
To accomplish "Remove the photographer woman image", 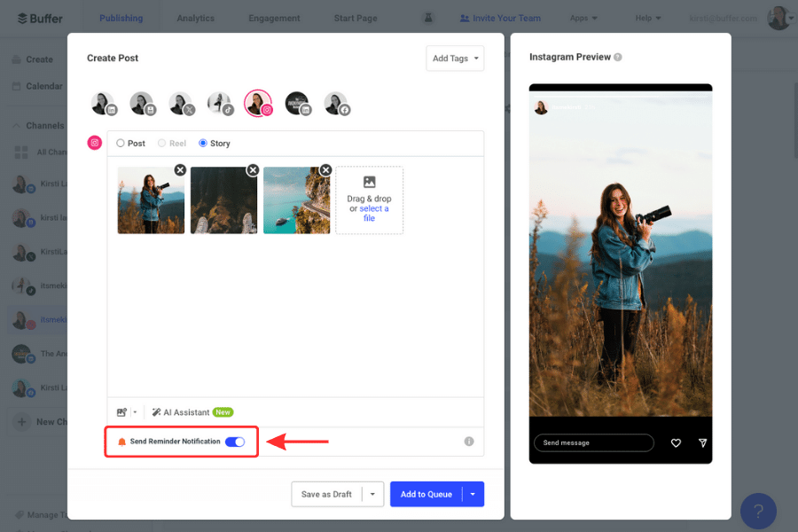I will [180, 170].
